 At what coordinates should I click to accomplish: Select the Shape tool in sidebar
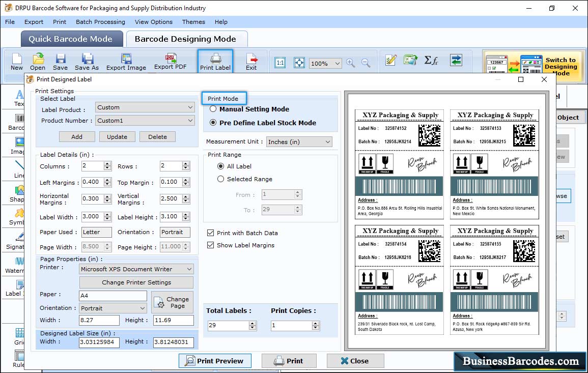coord(18,194)
